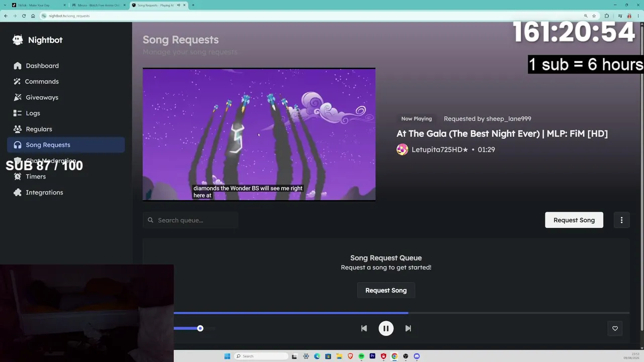Image resolution: width=644 pixels, height=362 pixels.
Task: Click the Song Requests headphones icon
Action: [18, 145]
